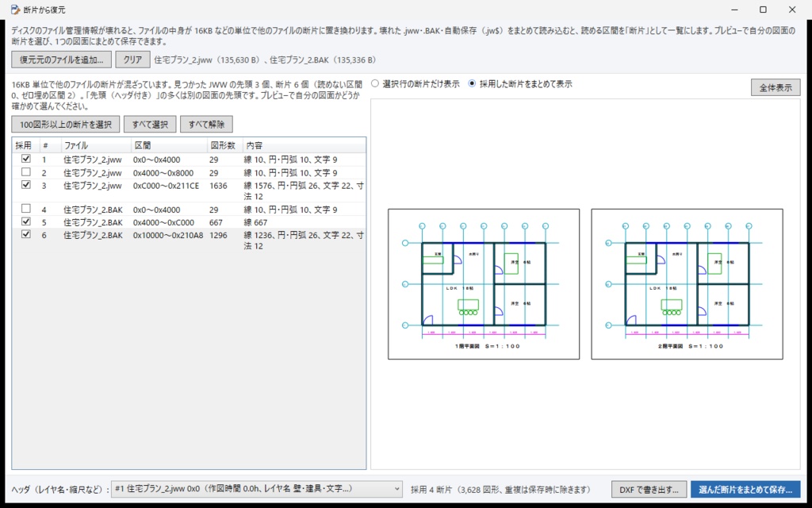Maximize the 断片から復元 window
The image size is (812, 508).
[763, 10]
